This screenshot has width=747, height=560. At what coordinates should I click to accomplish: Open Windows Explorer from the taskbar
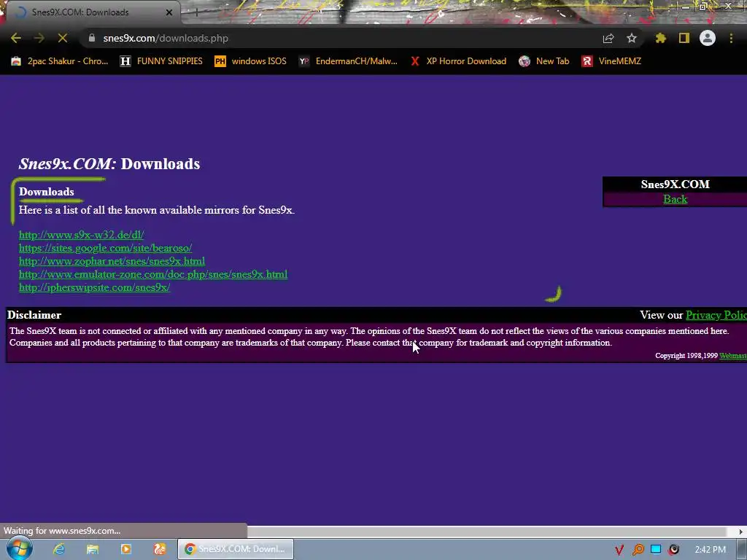93,549
